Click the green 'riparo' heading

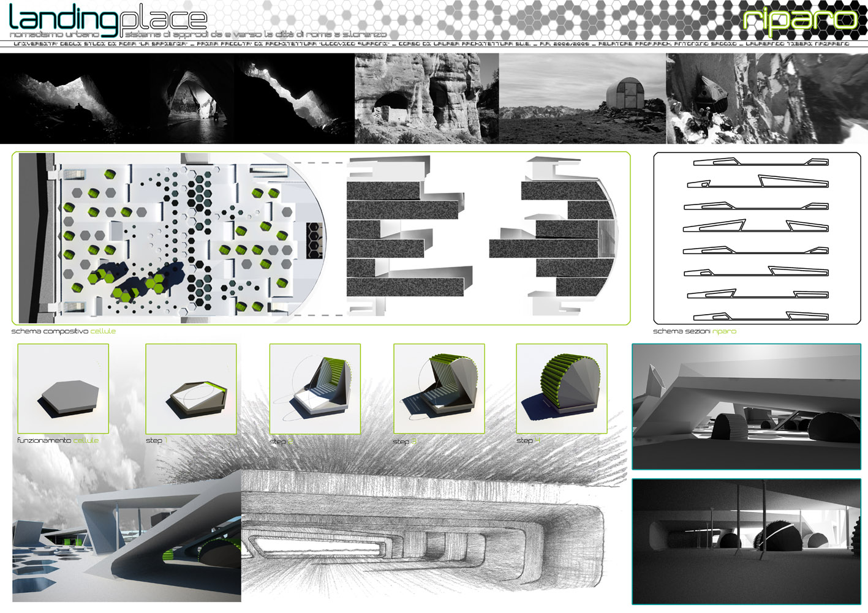coord(800,20)
